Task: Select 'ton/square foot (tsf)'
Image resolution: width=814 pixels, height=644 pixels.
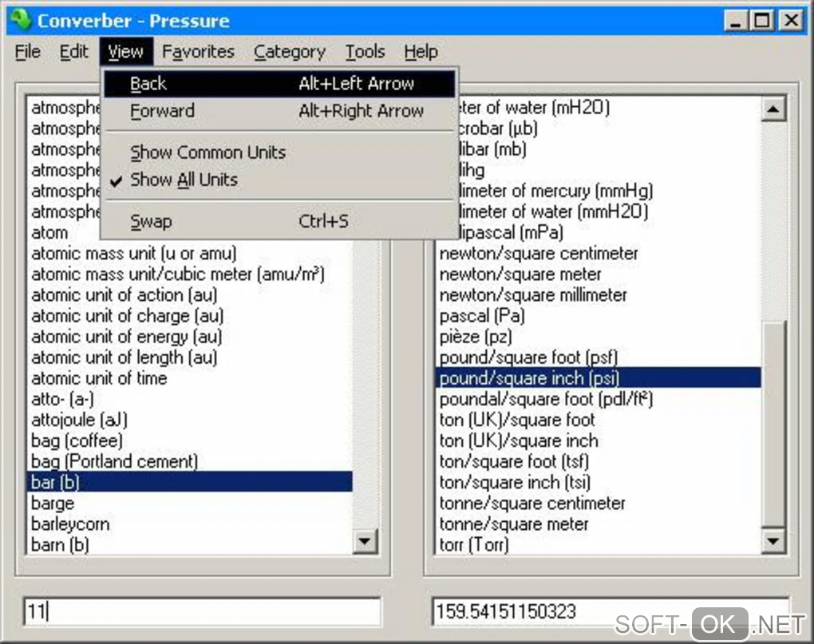Action: click(x=599, y=461)
